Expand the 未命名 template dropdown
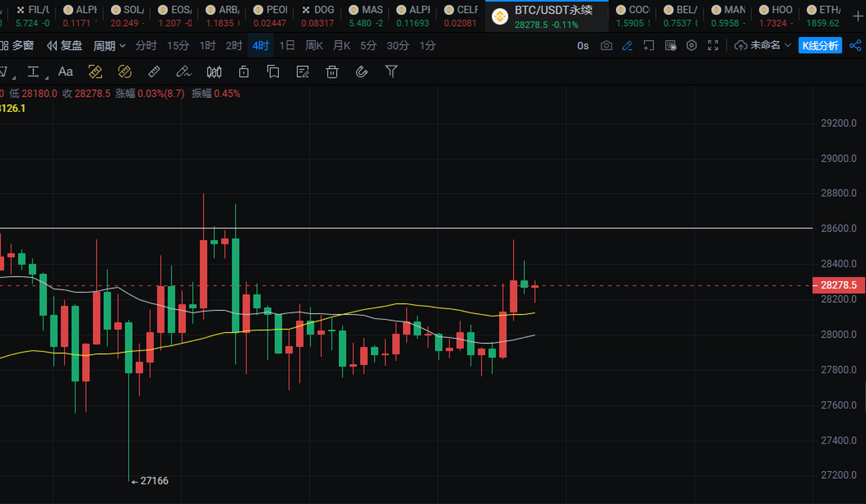 pos(770,46)
